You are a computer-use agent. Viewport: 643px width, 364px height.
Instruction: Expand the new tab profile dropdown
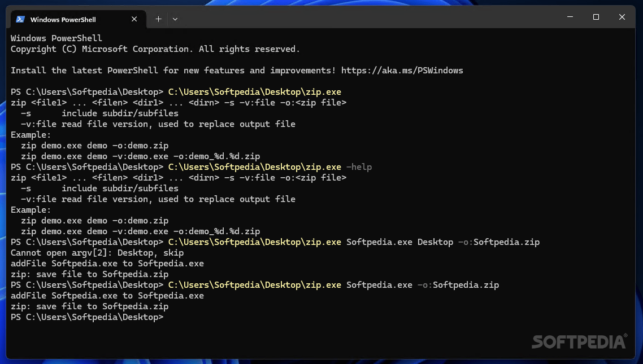point(175,19)
